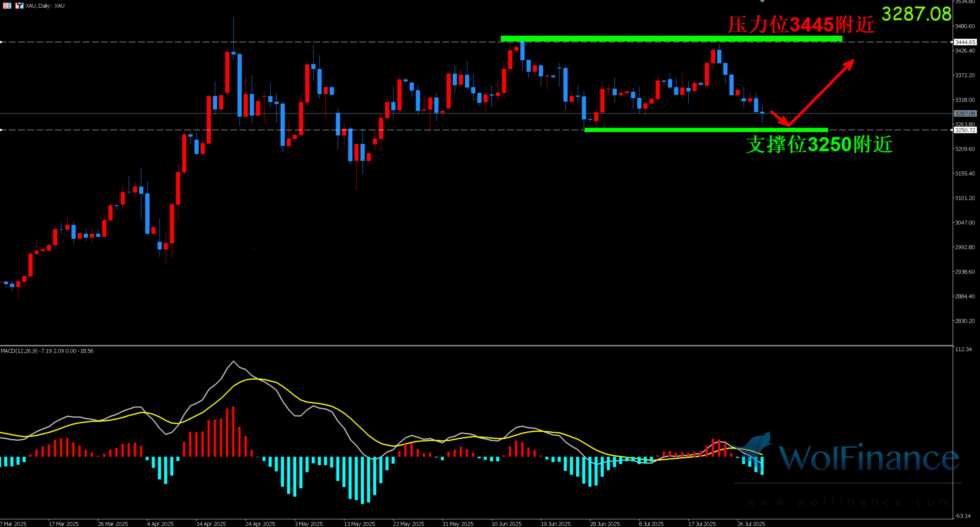Click the 112.34 MACD scale value
This screenshot has width=980, height=527.
[x=963, y=349]
